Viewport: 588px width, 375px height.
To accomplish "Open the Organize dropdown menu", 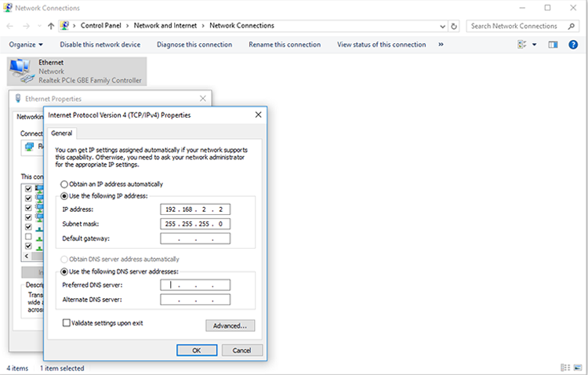I will coord(26,45).
